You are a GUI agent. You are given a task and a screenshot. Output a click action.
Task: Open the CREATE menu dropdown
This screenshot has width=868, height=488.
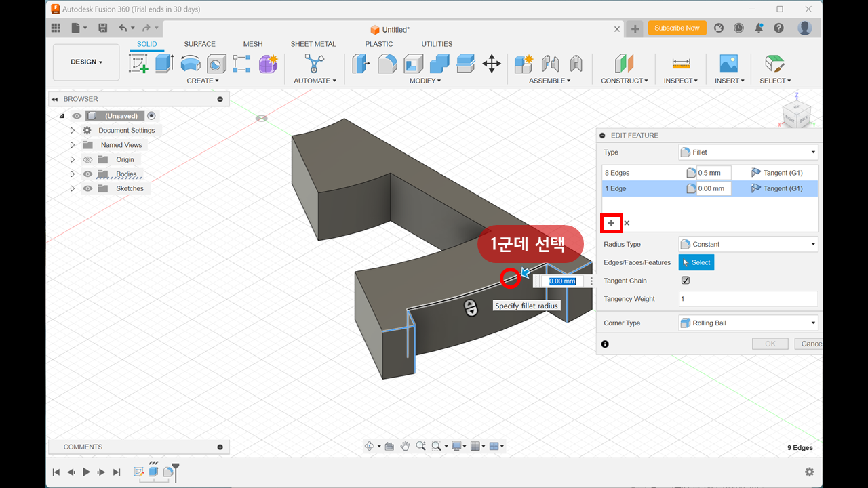click(x=203, y=81)
